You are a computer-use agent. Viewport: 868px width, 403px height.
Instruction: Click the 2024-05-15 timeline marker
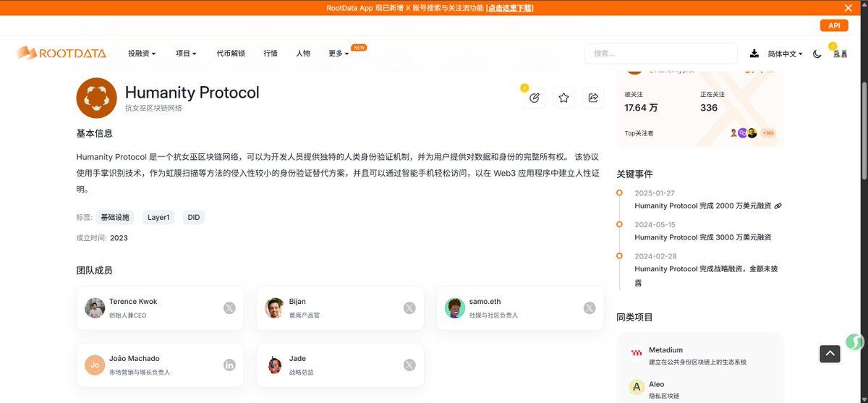(619, 224)
